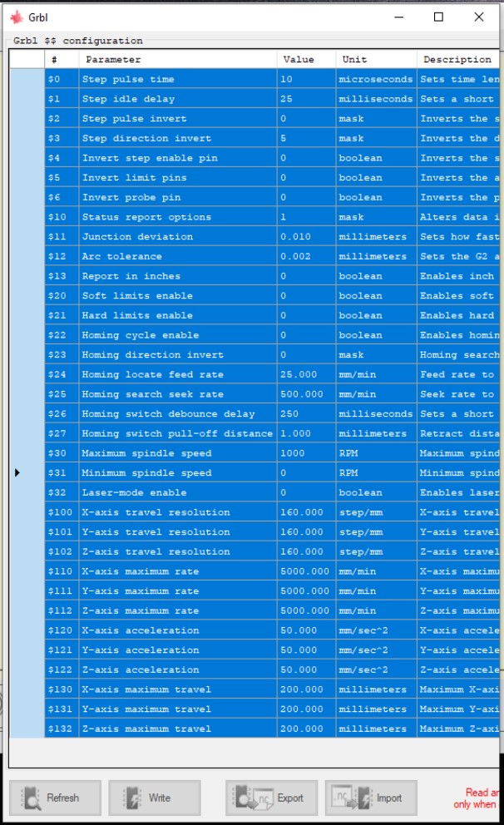504x825 pixels.
Task: Click the row header for $0 row
Action: click(x=27, y=79)
